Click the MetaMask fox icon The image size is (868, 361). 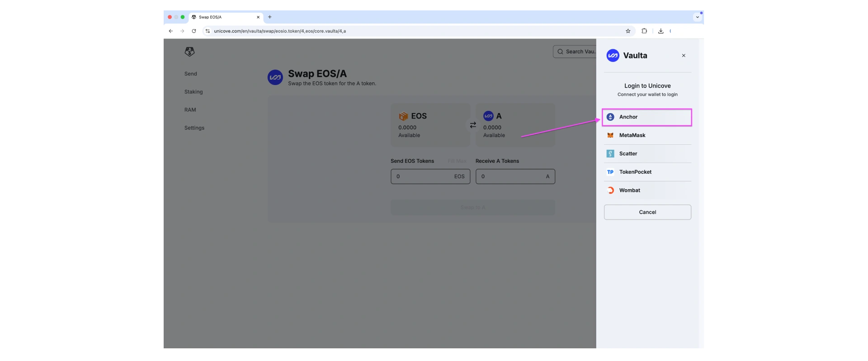coord(610,135)
